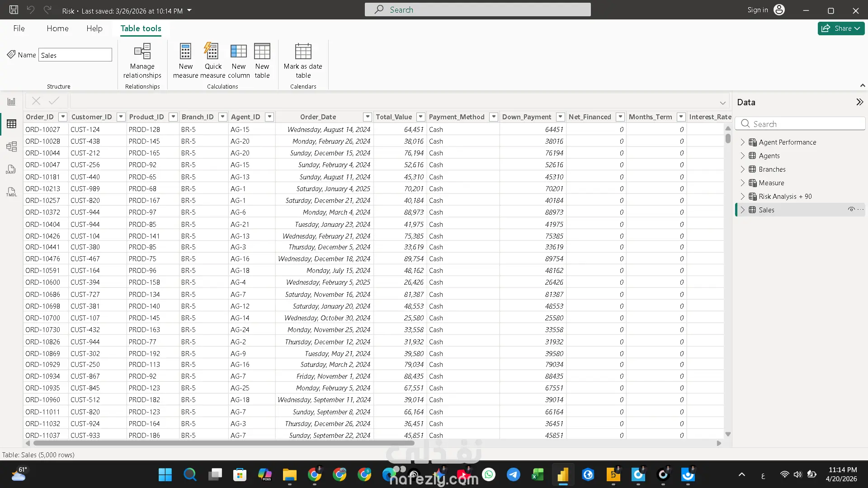Viewport: 868px width, 488px height.
Task: Open Order_Date column filter dropdown
Action: [x=368, y=117]
